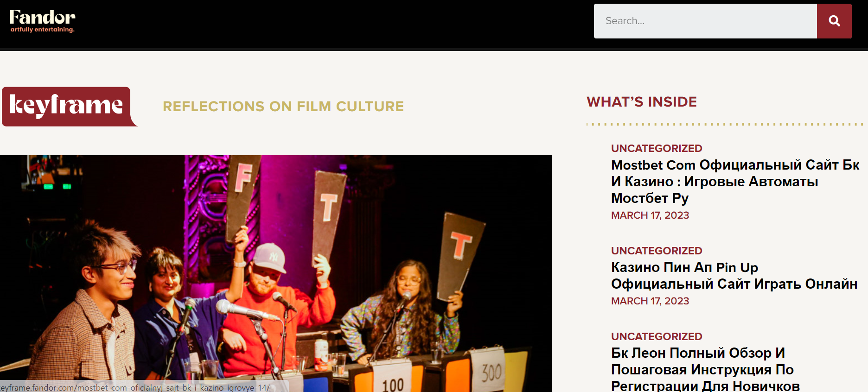Click the Reflections on Film Culture tagline

pyautogui.click(x=283, y=107)
